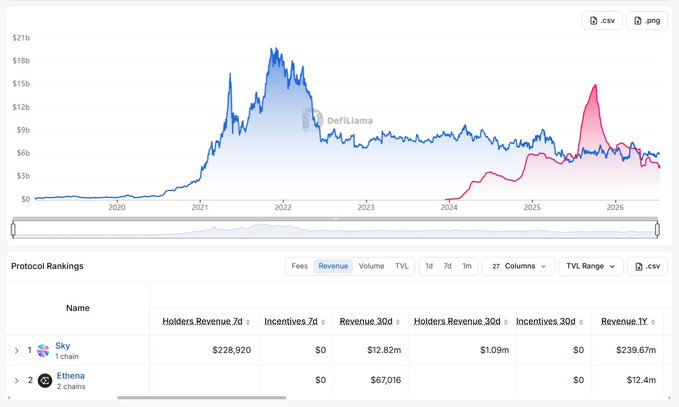Expand the Sky protocol row

coord(16,350)
